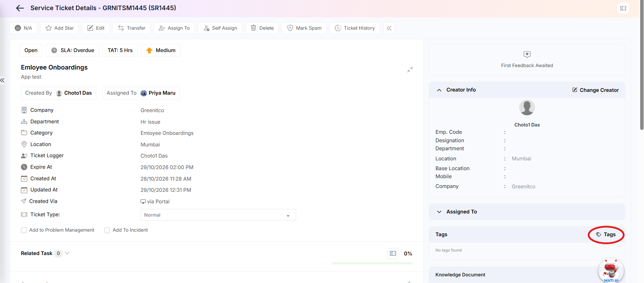
Task: Click the 'via Portal' text
Action: [158, 202]
